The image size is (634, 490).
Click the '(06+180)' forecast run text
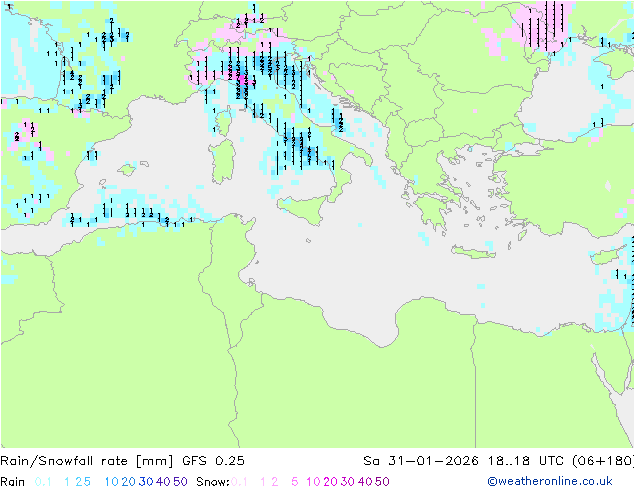(x=603, y=461)
